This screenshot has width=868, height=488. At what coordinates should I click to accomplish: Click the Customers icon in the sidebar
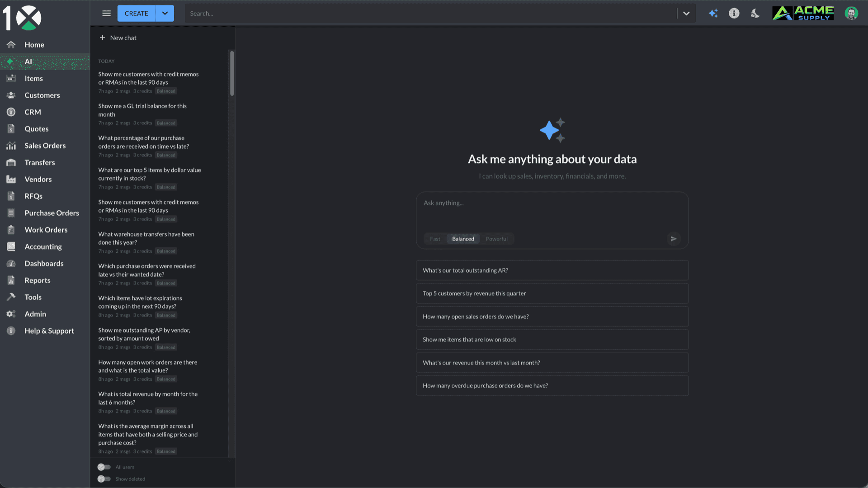click(11, 95)
